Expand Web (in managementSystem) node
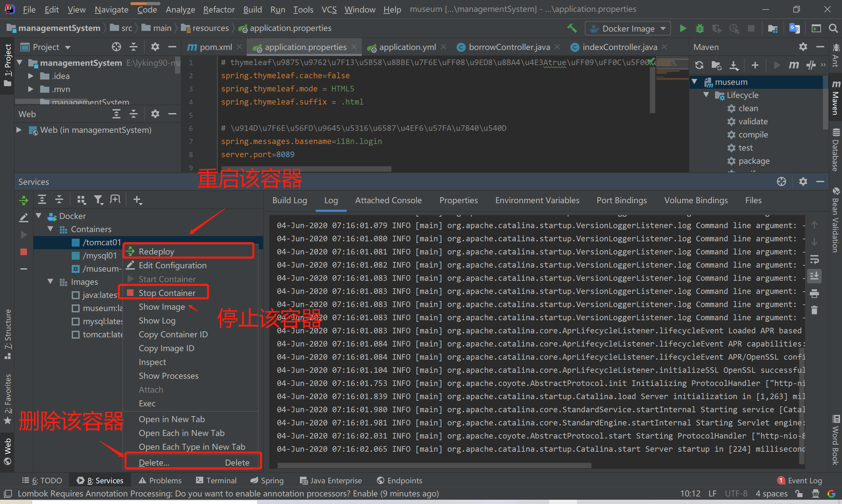The height and width of the screenshot is (504, 842). coord(19,130)
